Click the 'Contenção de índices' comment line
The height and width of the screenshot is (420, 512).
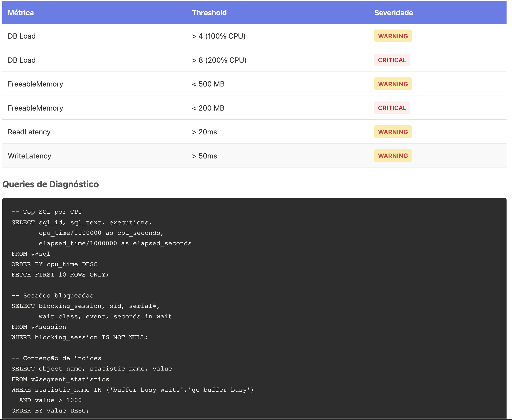(56, 358)
